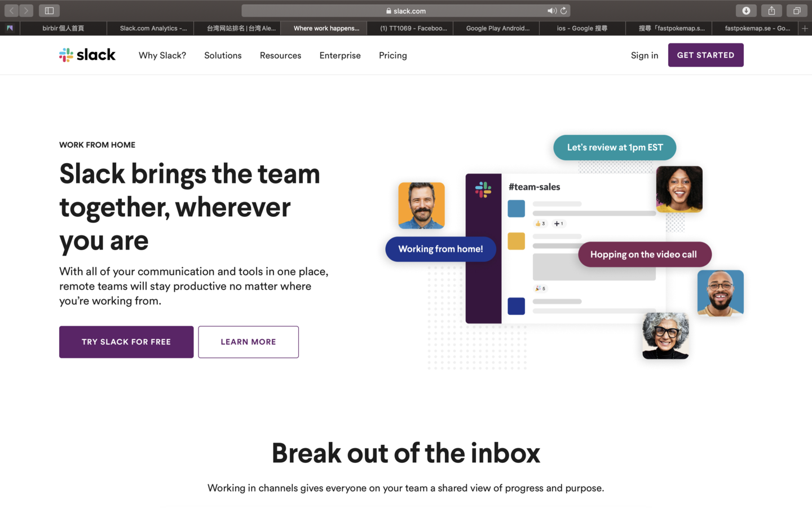Add a new tab with the plus button
Image resolution: width=812 pixels, height=508 pixels.
point(805,28)
